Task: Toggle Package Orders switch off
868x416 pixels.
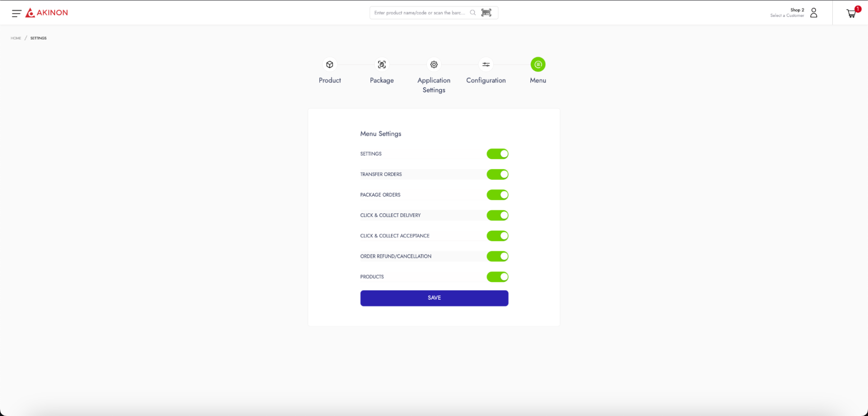Action: pos(497,195)
